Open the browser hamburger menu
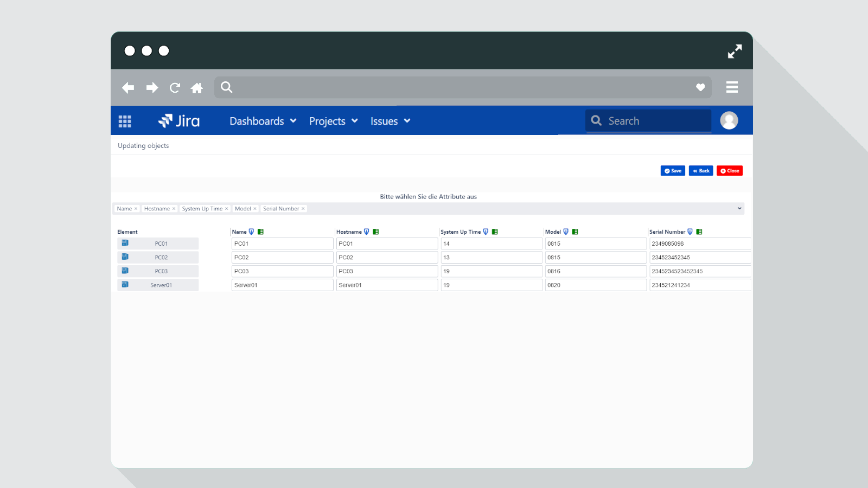Screen dimensions: 868x488 click(x=732, y=87)
